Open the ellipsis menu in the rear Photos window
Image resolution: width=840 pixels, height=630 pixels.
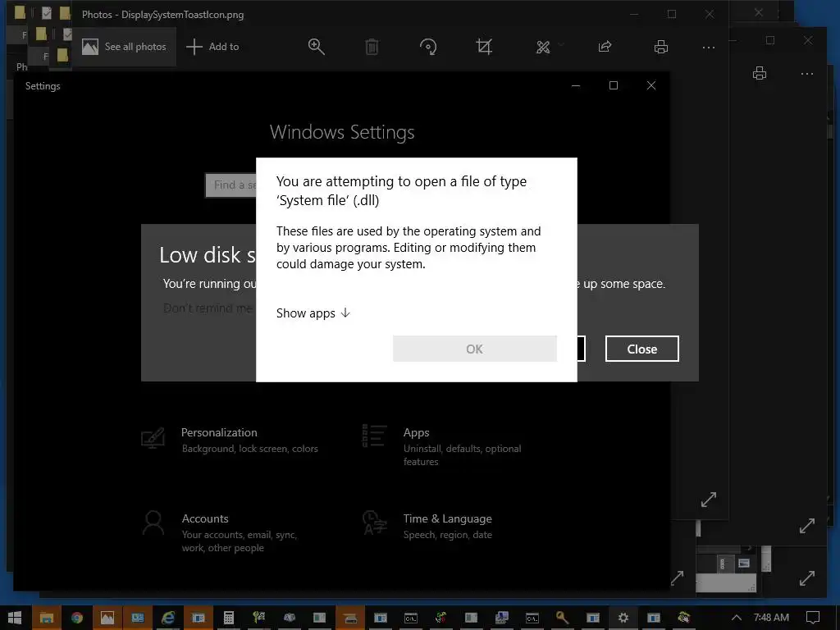pos(807,73)
